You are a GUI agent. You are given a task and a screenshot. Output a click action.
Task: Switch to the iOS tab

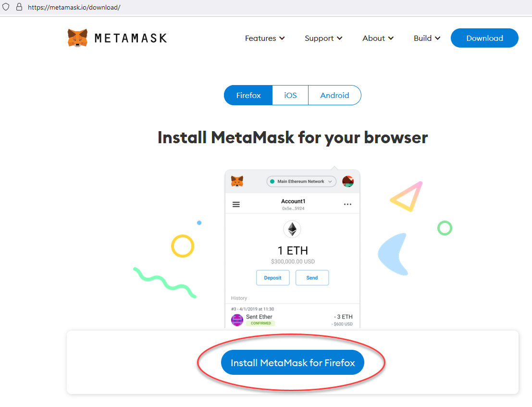(290, 95)
